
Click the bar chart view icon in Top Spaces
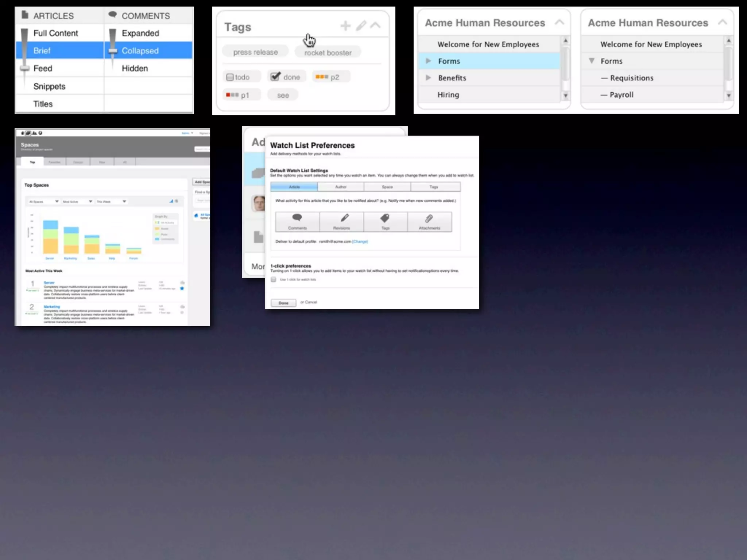click(x=171, y=201)
